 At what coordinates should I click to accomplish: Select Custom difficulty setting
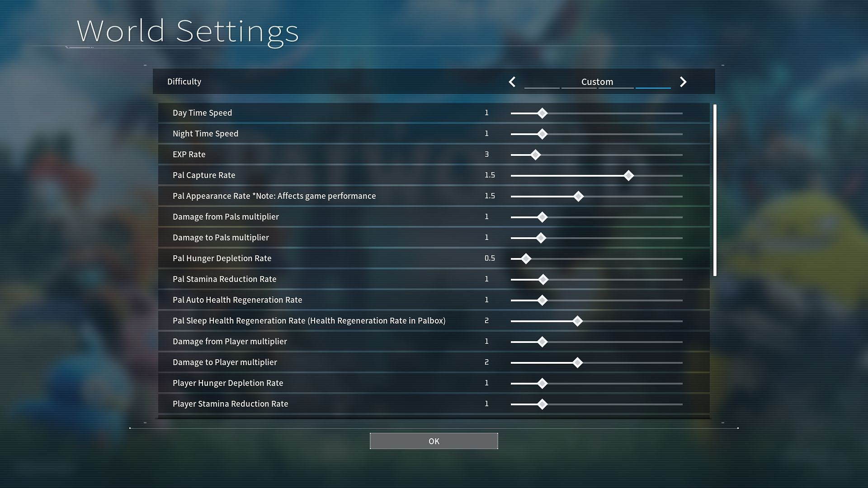tap(597, 81)
